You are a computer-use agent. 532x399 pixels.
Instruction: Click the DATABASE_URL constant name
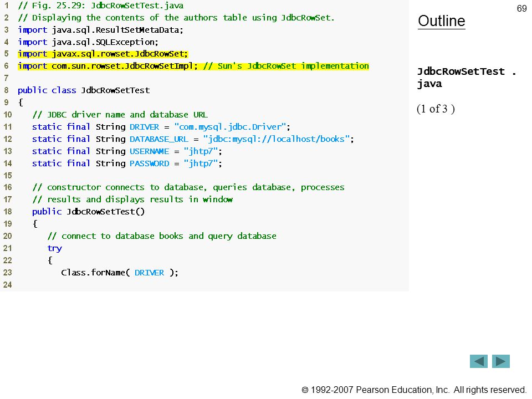(x=159, y=139)
